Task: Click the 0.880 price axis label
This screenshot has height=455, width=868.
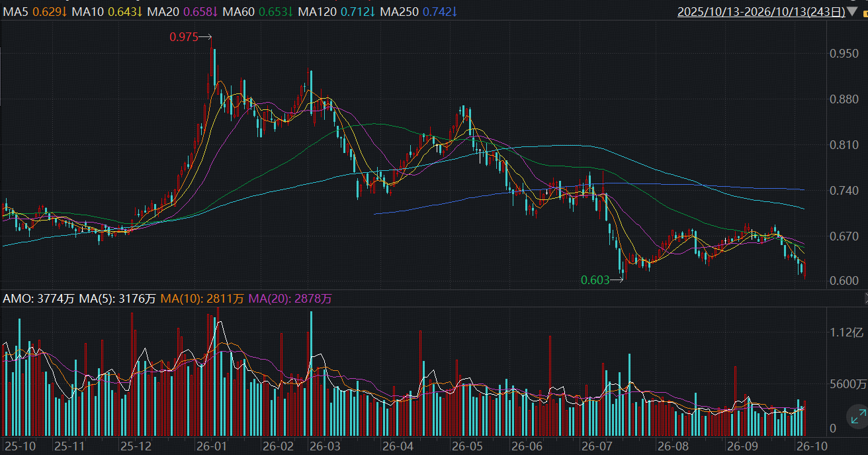Action: tap(844, 99)
